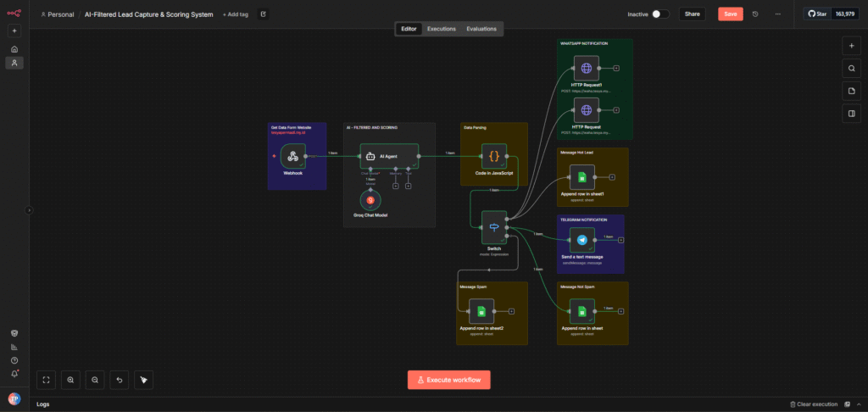Open the Groq Chat Model node
The height and width of the screenshot is (412, 868).
(370, 200)
